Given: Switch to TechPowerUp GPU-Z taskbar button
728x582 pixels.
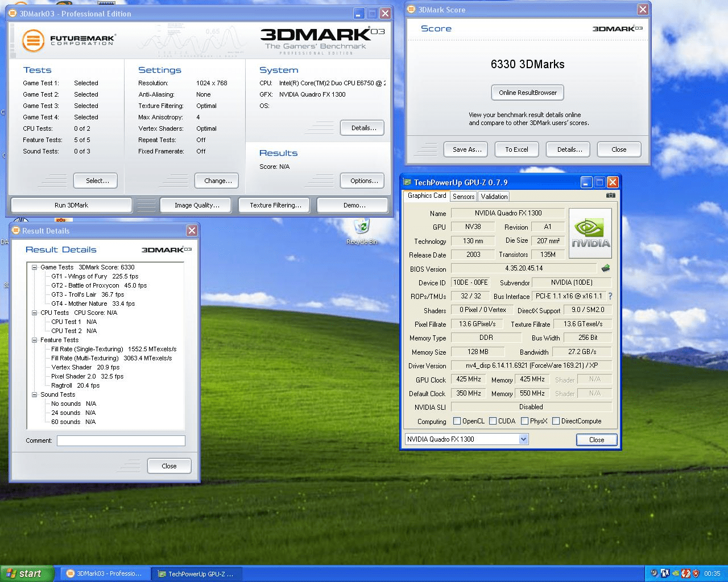Looking at the screenshot, I should pos(197,573).
